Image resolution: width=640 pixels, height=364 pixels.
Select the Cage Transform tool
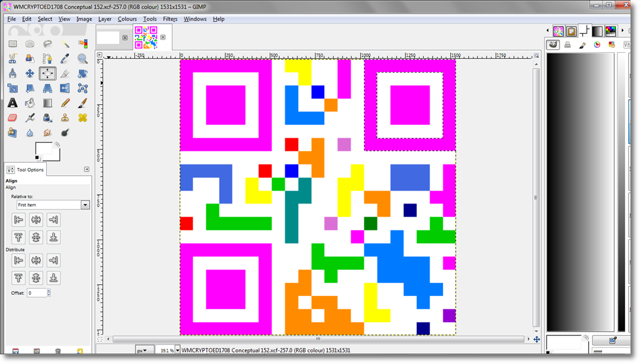point(82,88)
